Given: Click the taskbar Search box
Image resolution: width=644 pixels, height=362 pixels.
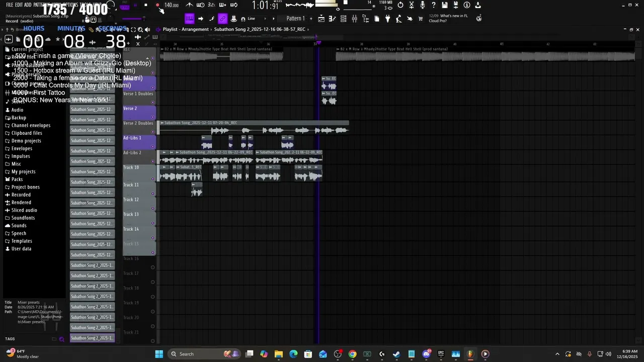Looking at the screenshot, I should (205, 354).
